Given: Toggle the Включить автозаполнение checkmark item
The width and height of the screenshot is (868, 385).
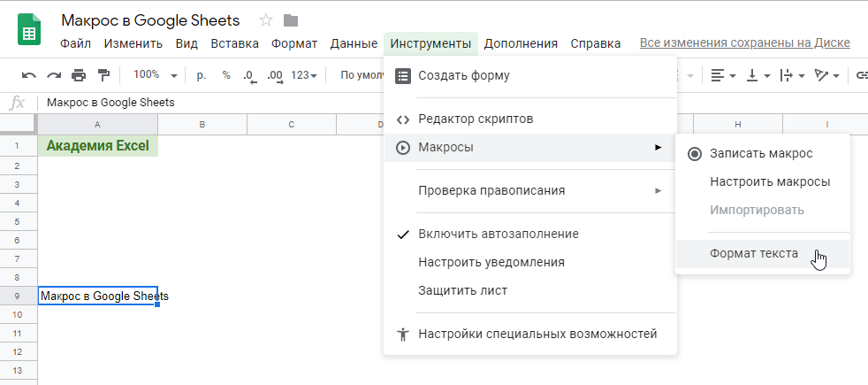Looking at the screenshot, I should tap(498, 234).
